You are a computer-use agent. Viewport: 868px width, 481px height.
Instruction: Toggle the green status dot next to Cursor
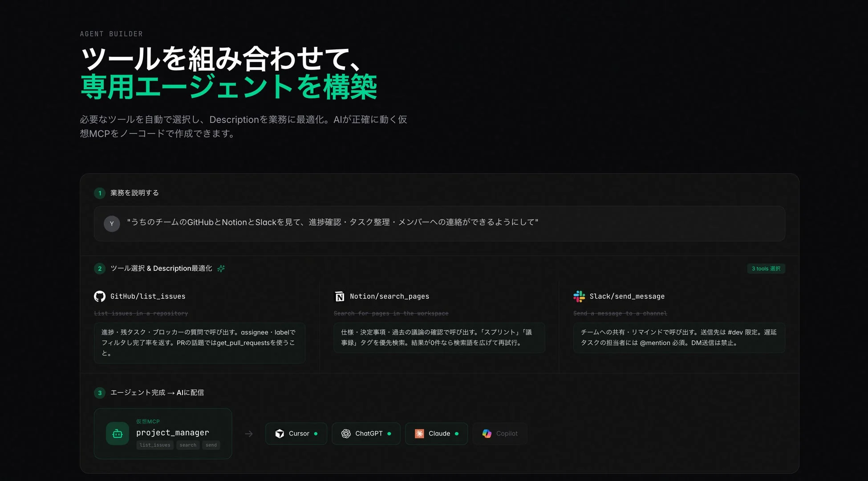point(316,433)
